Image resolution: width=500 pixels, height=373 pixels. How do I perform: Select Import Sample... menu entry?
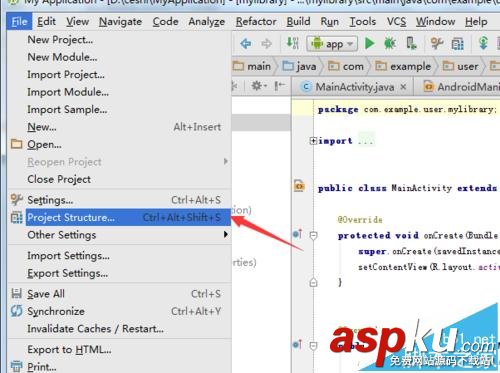pyautogui.click(x=120, y=109)
